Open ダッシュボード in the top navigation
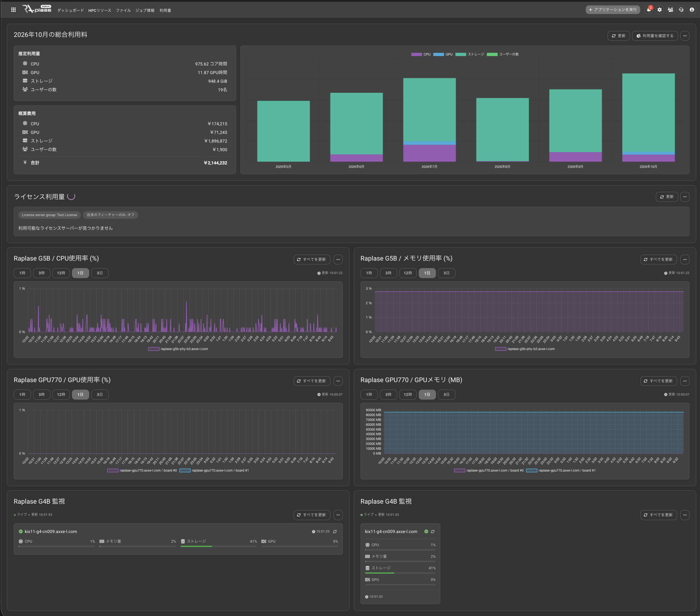Viewport: 700px width, 616px height. [x=71, y=10]
